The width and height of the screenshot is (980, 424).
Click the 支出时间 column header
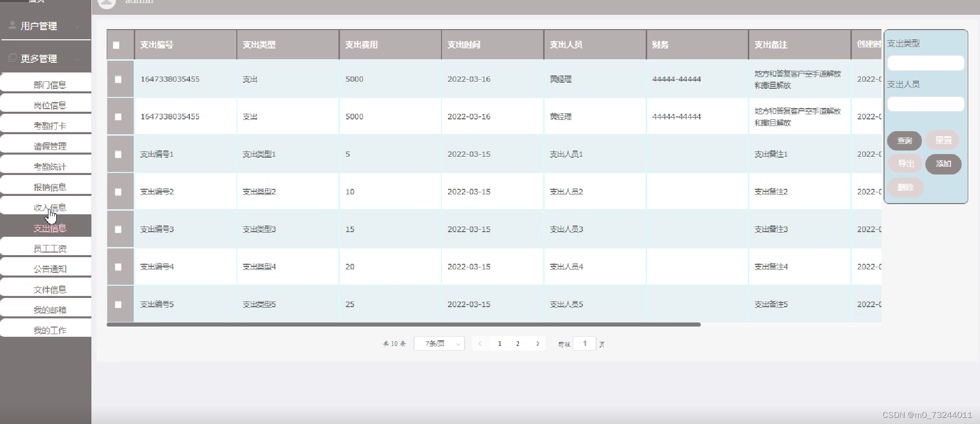click(493, 45)
